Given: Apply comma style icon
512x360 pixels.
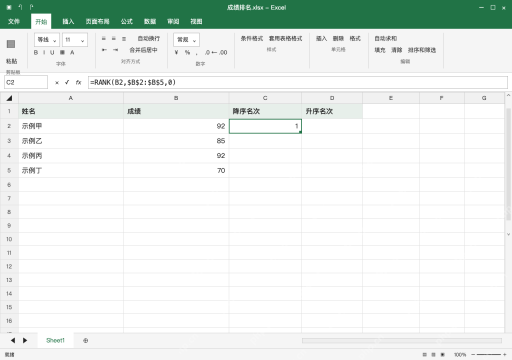Looking at the screenshot, I should click(197, 53).
